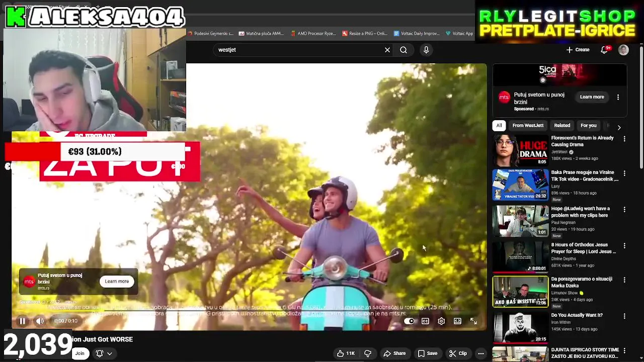Open Voltaic App bookmark
The image size is (644, 362).
point(459,34)
